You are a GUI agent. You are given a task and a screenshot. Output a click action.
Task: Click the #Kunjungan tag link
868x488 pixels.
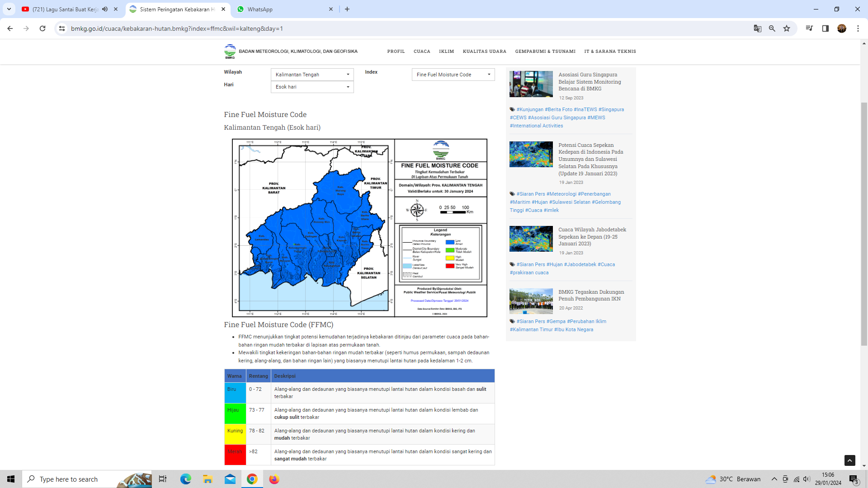[x=530, y=109]
